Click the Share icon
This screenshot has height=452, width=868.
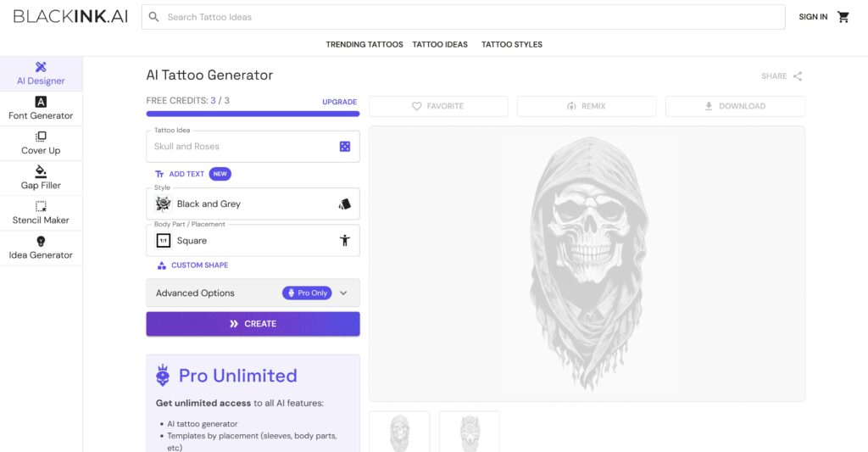click(797, 76)
